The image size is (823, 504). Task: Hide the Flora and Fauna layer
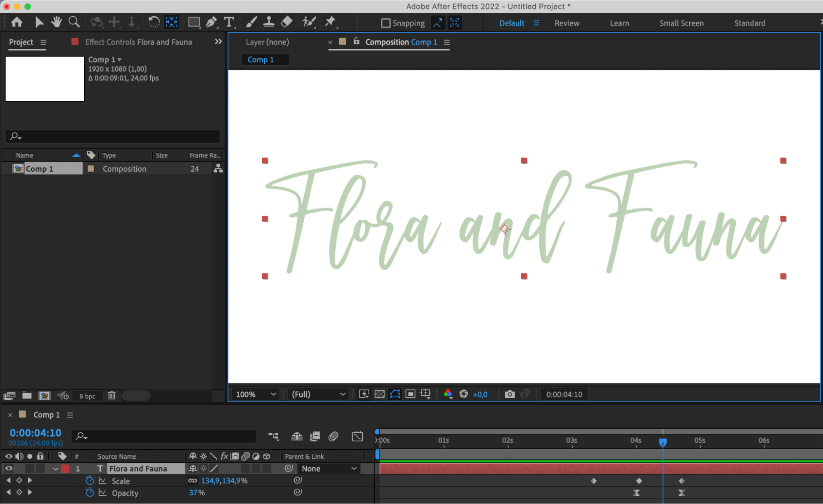point(9,469)
